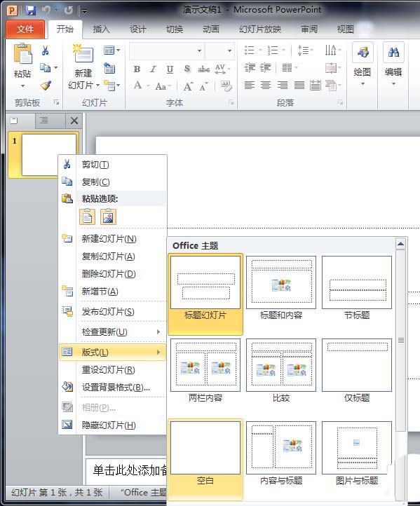Click the Clear Formatting icon
The height and width of the screenshot is (506, 420).
226,86
